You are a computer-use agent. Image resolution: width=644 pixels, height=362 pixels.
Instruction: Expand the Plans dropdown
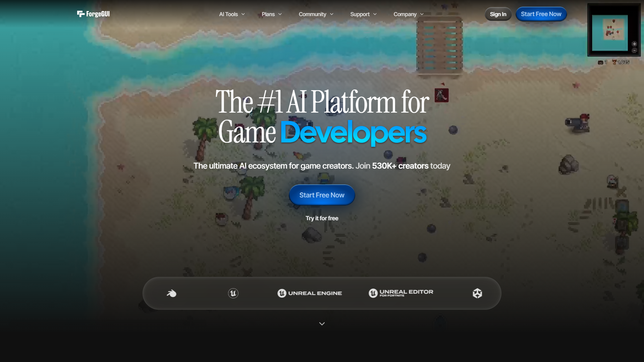(x=272, y=14)
